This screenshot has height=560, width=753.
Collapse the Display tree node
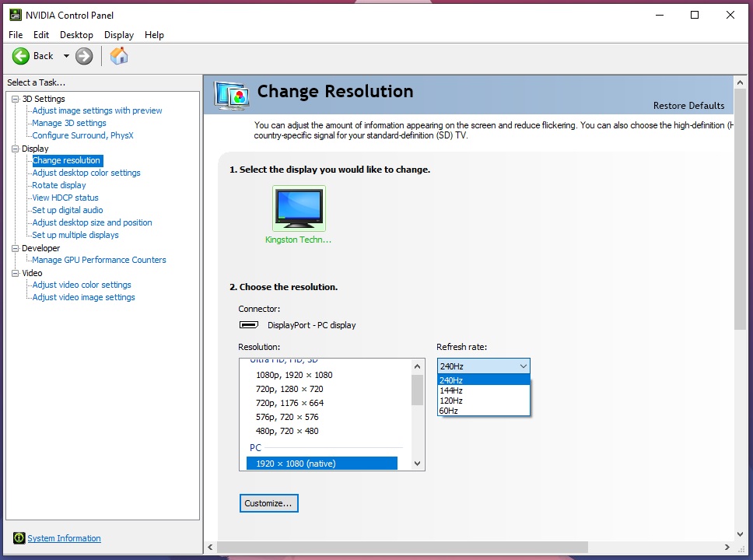click(16, 149)
